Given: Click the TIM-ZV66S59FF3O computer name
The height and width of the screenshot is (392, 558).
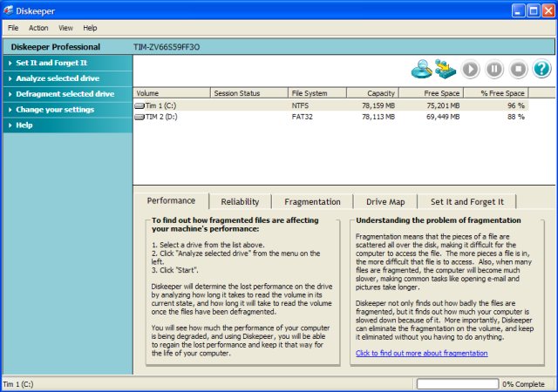Looking at the screenshot, I should tap(167, 47).
